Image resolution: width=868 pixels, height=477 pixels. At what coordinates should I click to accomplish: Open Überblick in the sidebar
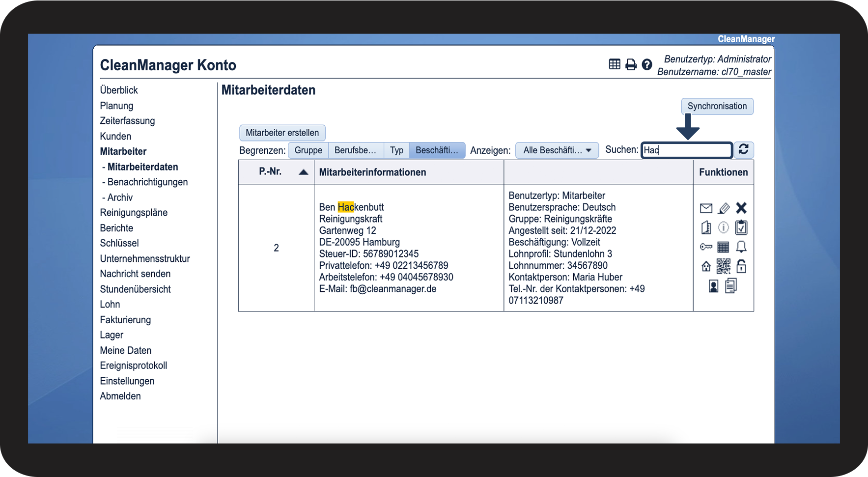coord(119,90)
